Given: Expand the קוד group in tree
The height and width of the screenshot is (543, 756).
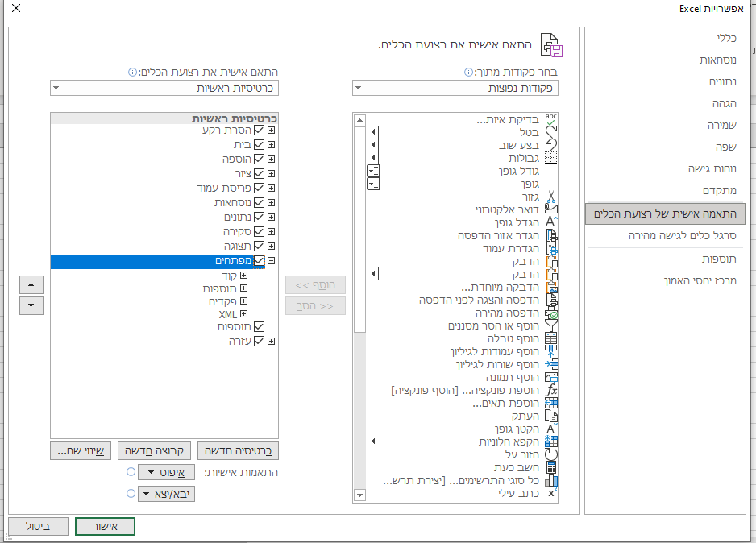Looking at the screenshot, I should tap(244, 276).
